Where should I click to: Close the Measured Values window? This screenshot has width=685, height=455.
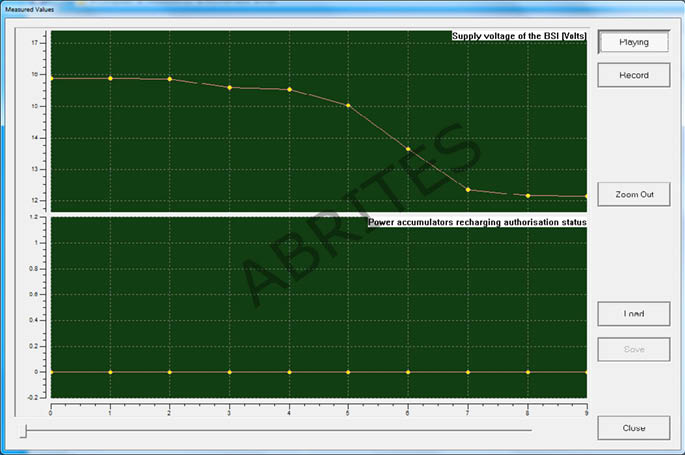click(633, 428)
